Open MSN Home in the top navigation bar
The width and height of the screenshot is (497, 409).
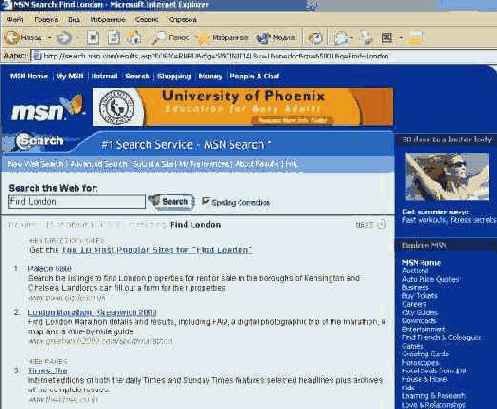[x=29, y=76]
